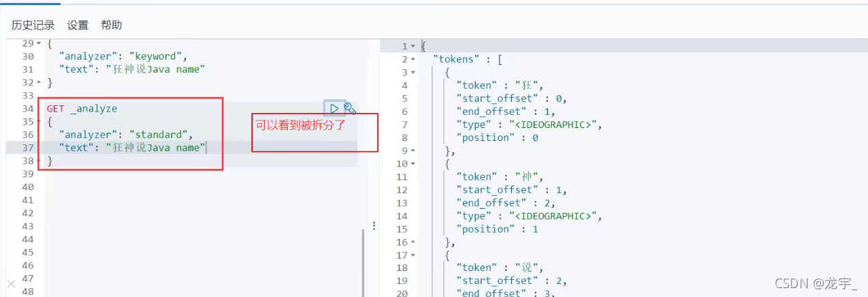Toggle the fold arrow at editor line 38
Image resolution: width=868 pixels, height=297 pixels.
tap(39, 161)
